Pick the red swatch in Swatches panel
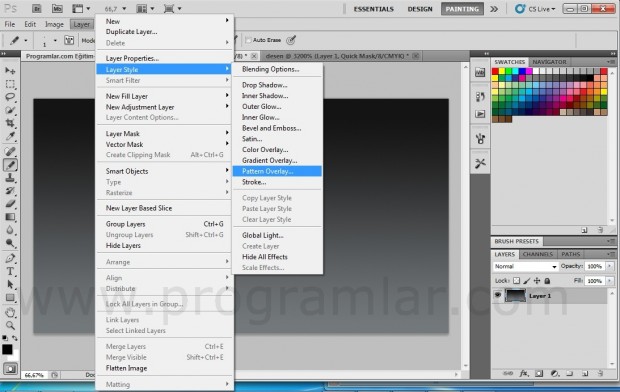The height and width of the screenshot is (392, 620). click(x=495, y=71)
